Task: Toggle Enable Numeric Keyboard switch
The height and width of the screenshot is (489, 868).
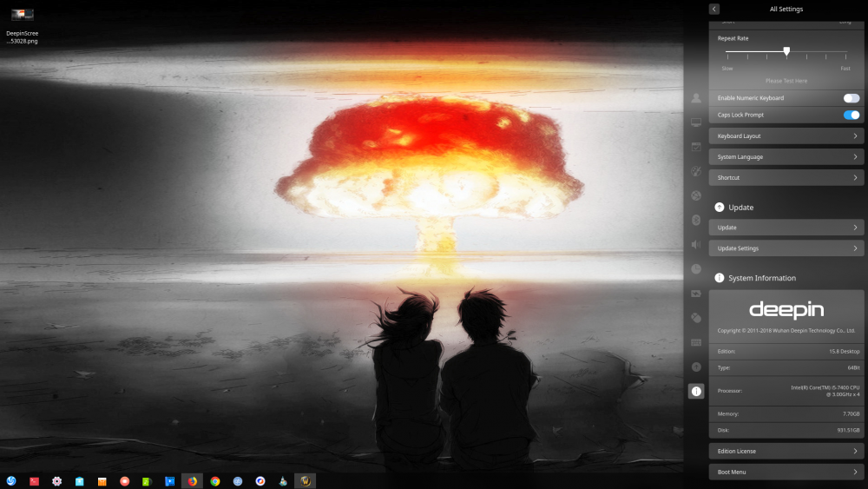Action: click(x=852, y=98)
